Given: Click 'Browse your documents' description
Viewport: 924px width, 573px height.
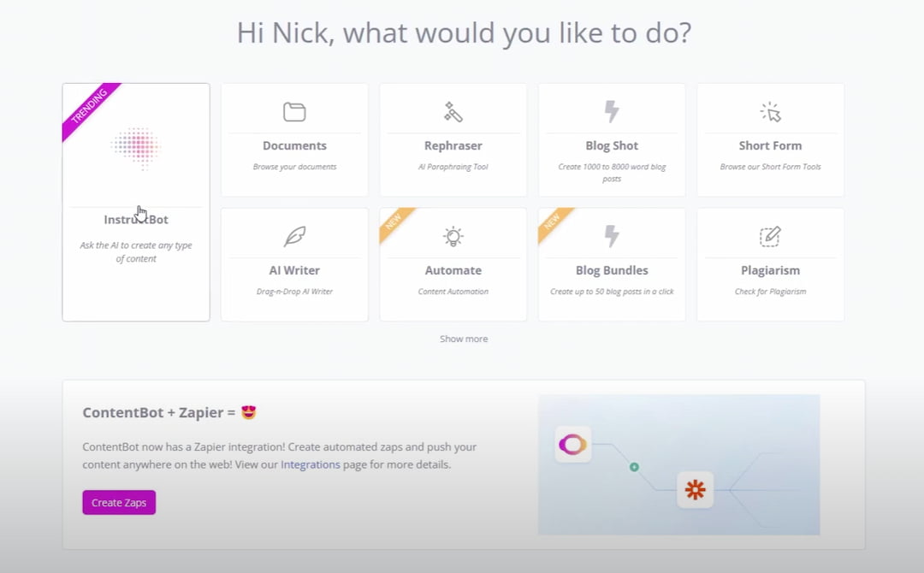Looking at the screenshot, I should (294, 167).
